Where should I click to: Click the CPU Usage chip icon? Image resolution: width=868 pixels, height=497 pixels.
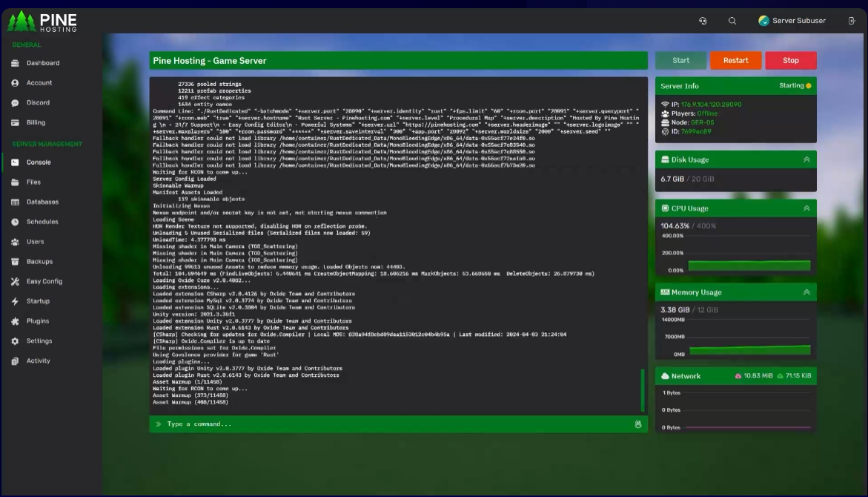pos(665,208)
